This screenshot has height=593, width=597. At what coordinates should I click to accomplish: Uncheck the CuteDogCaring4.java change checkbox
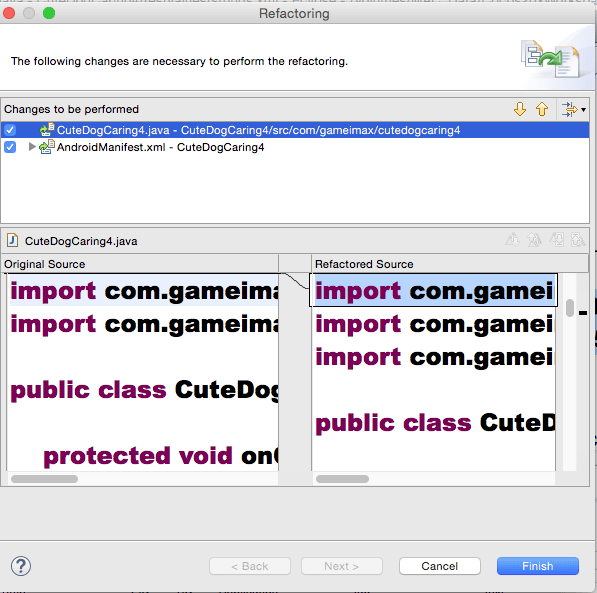tap(10, 130)
